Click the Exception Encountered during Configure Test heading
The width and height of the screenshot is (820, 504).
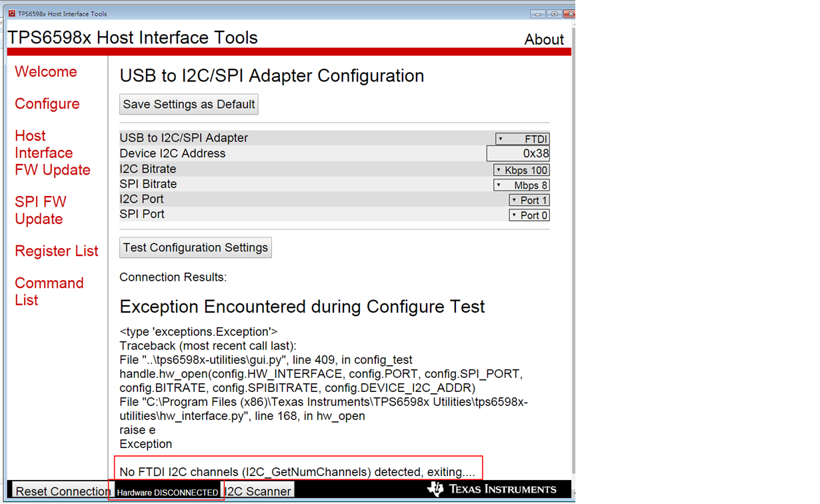point(302,307)
